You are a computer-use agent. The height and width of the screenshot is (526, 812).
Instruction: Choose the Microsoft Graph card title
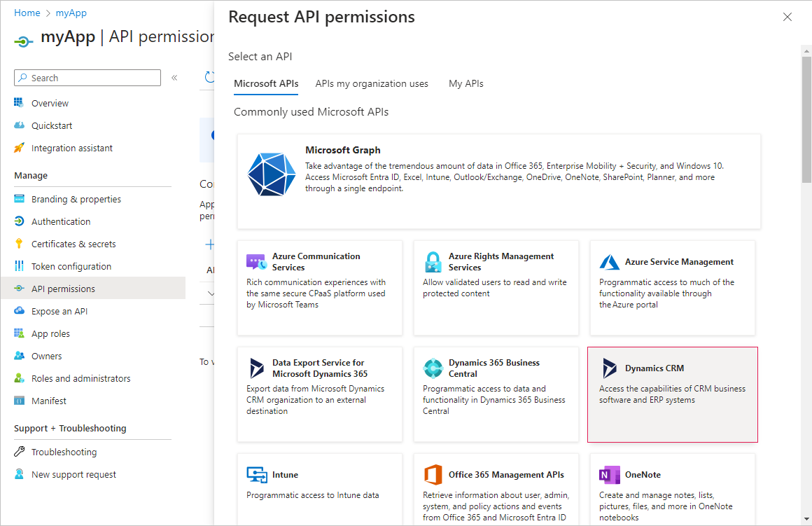343,150
